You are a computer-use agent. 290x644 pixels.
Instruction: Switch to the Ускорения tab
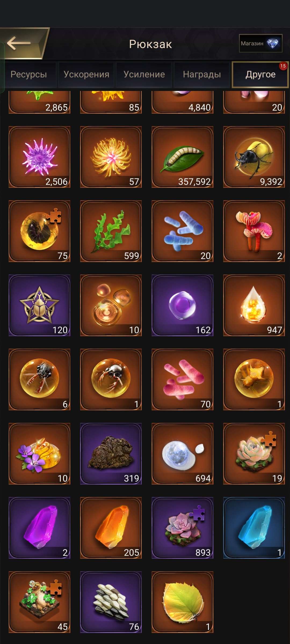(x=86, y=74)
